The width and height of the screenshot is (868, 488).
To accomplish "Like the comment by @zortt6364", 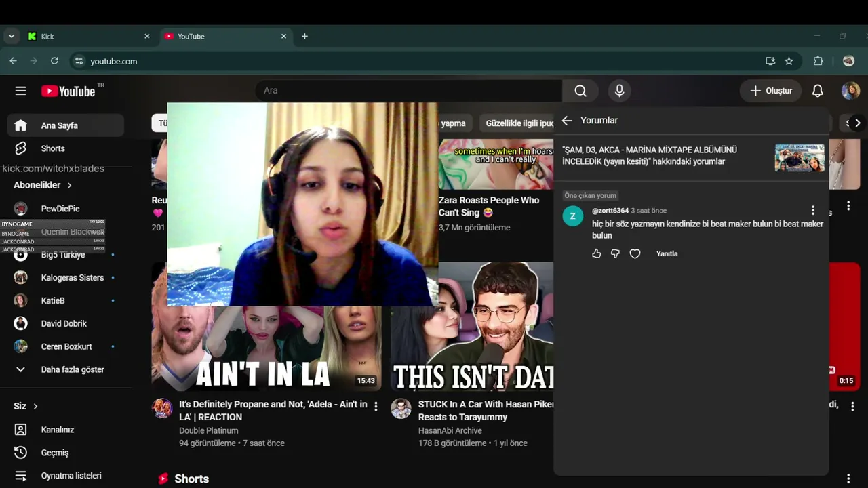I will tap(596, 253).
